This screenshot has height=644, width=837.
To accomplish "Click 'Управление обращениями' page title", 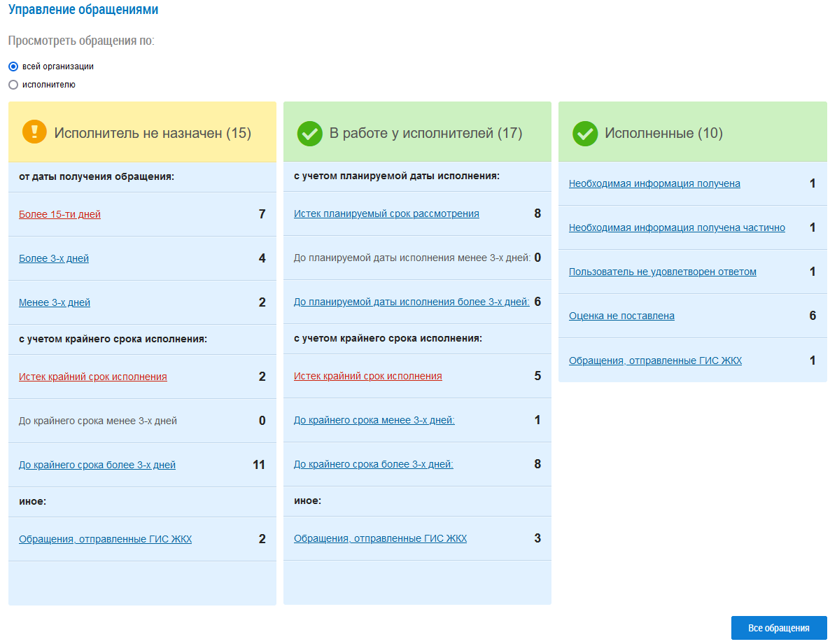I will pyautogui.click(x=83, y=10).
